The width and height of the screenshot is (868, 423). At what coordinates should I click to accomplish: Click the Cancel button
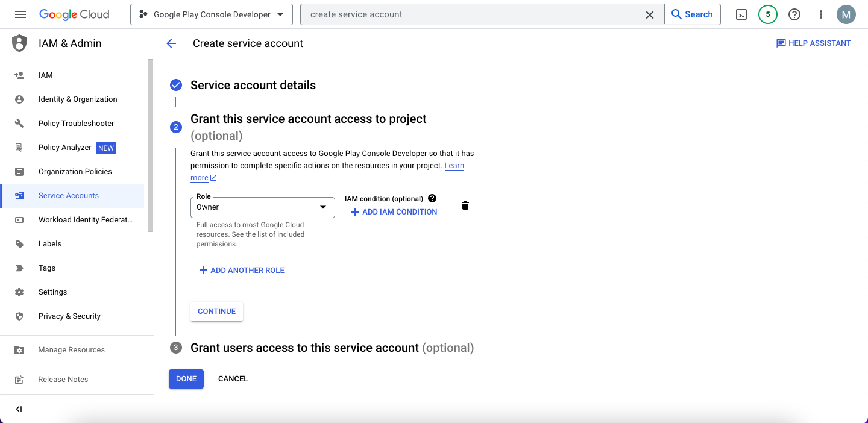tap(233, 379)
